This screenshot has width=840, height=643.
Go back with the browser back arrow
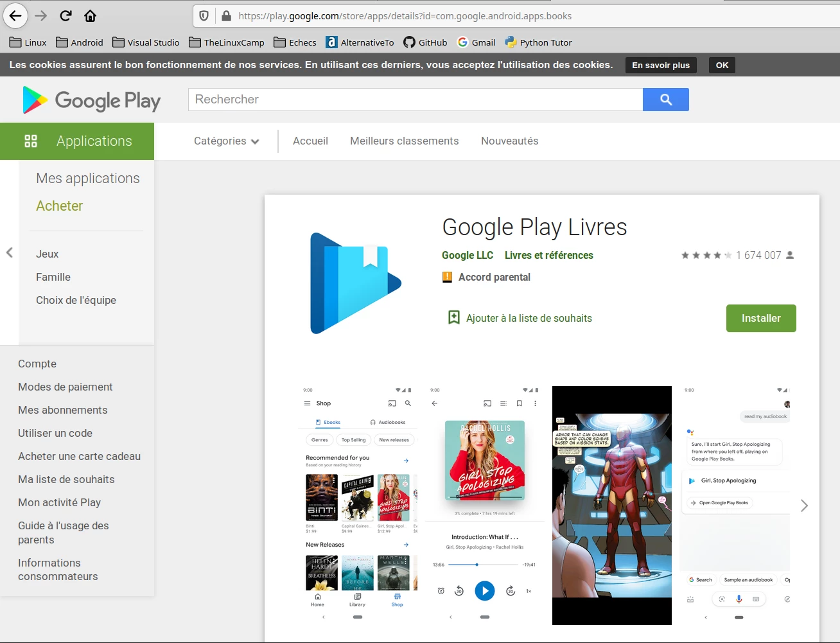pyautogui.click(x=15, y=15)
